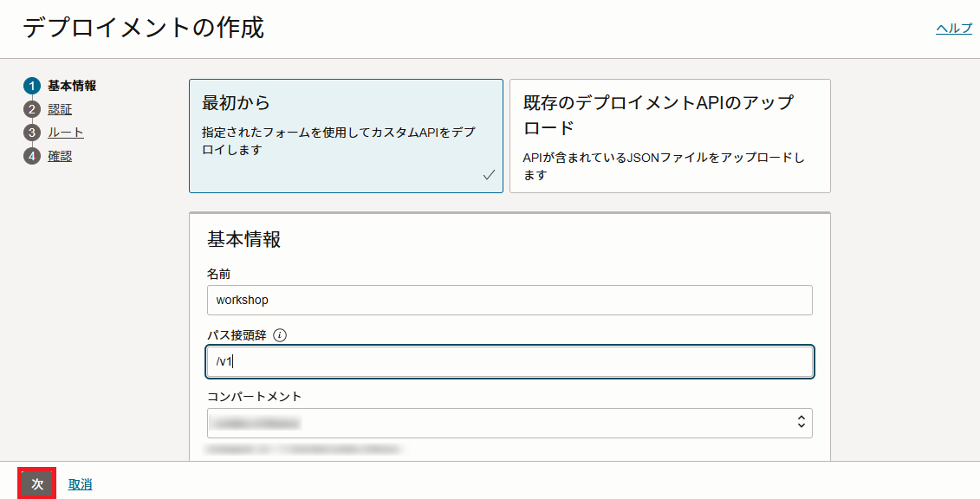Viewport: 980px width, 499px height.
Task: Click the step 2 number circle
Action: (x=32, y=109)
